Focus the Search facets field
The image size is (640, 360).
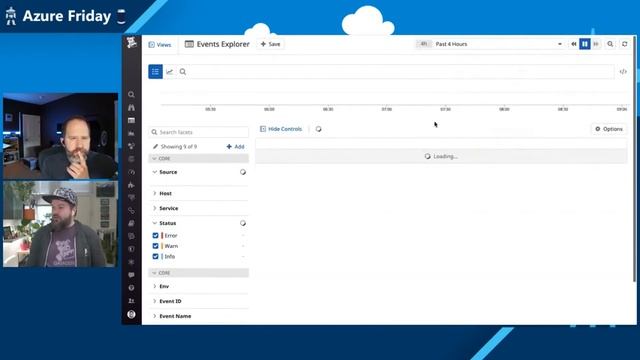tap(199, 132)
